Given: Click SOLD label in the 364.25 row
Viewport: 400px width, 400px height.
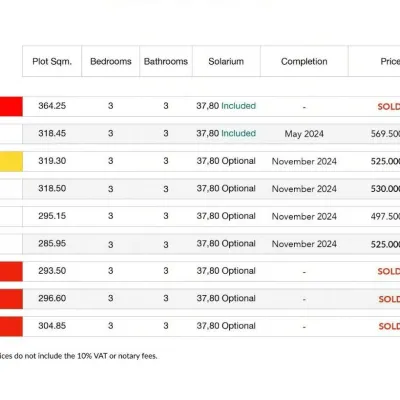Looking at the screenshot, I should click(x=389, y=107).
